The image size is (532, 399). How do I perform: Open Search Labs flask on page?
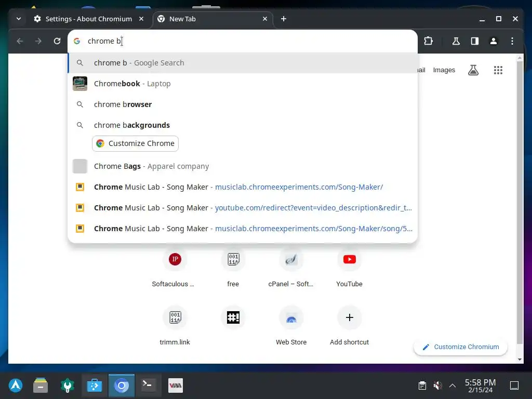pos(473,70)
